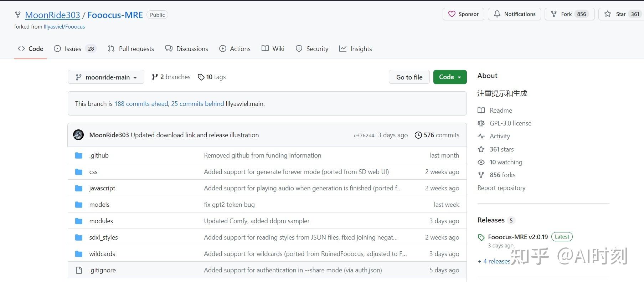Click the tag icon beside 10 tags
Screen dimensions: 644x282
(x=201, y=77)
